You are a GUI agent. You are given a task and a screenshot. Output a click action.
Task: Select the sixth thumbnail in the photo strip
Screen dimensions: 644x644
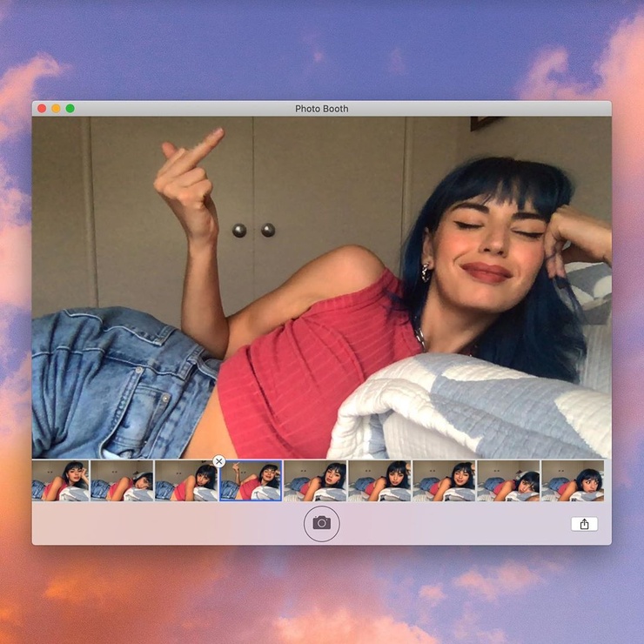tap(379, 480)
